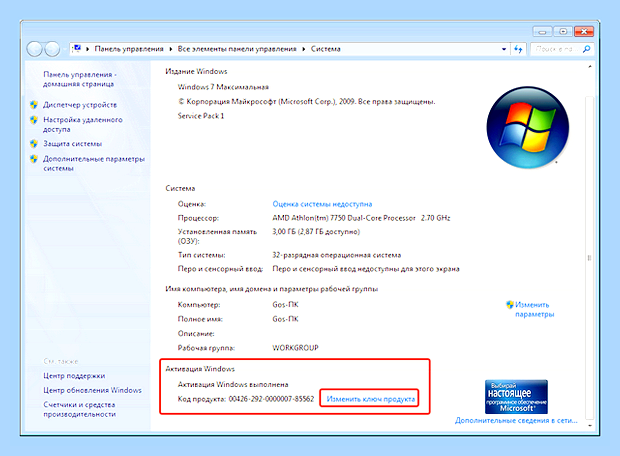Click product code 00426-292-0000007-85562

[x=271, y=399]
